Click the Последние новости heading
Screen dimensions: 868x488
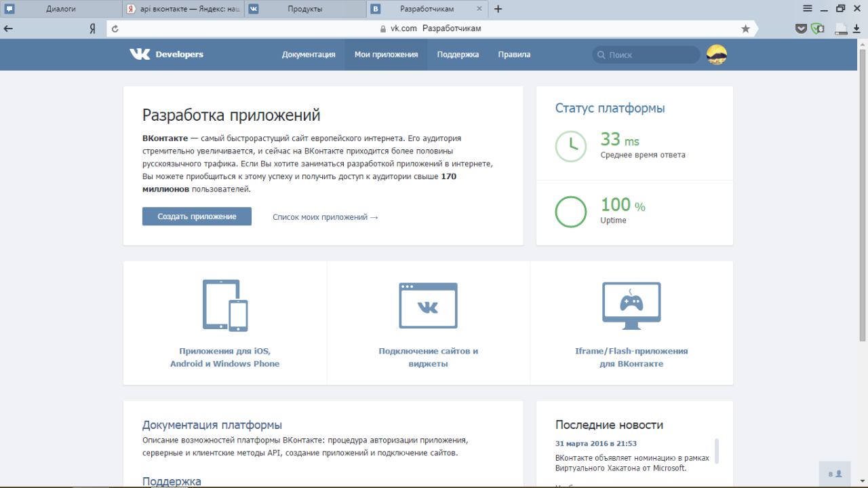(x=609, y=425)
